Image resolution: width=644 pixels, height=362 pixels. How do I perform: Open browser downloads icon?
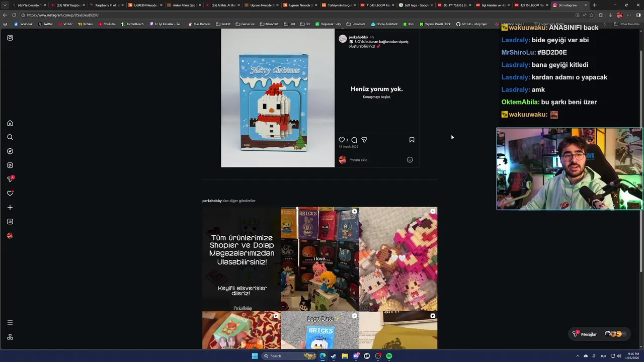[610, 15]
